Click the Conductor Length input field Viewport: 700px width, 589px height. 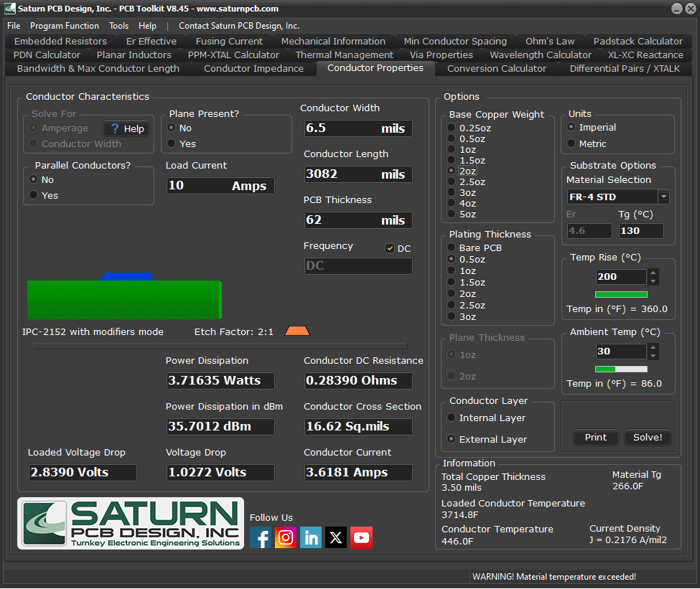358,174
